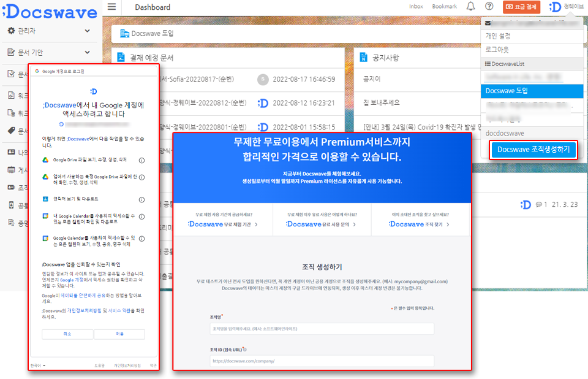Screen dimensions: 588x379
Task: Open the 서비스 약관 link
Action: click(119, 311)
